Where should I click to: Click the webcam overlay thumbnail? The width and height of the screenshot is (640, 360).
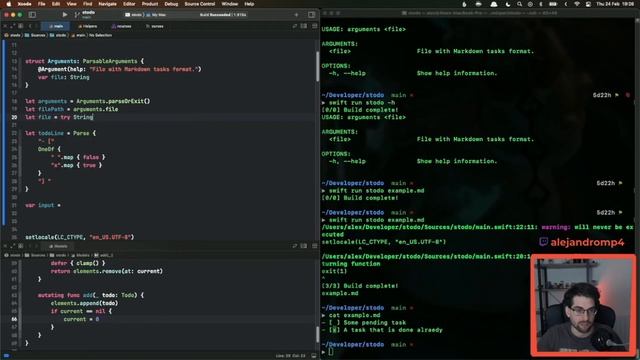point(583,305)
